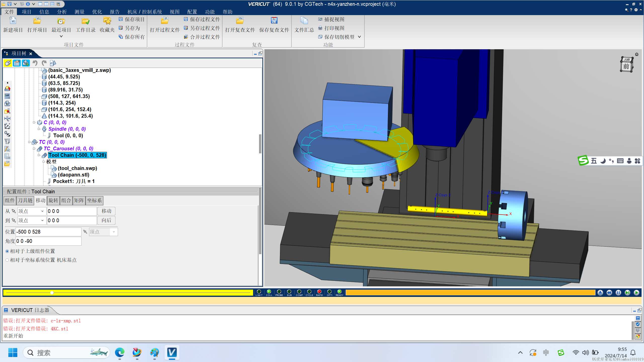This screenshot has height=362, width=644.
Task: Click the undo arrow in project tree toolbar
Action: pyautogui.click(x=35, y=63)
